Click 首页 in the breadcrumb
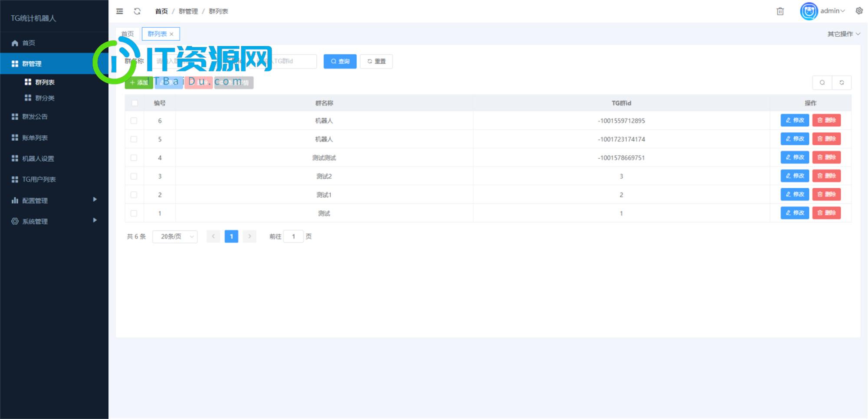This screenshot has height=419, width=868. click(x=161, y=11)
